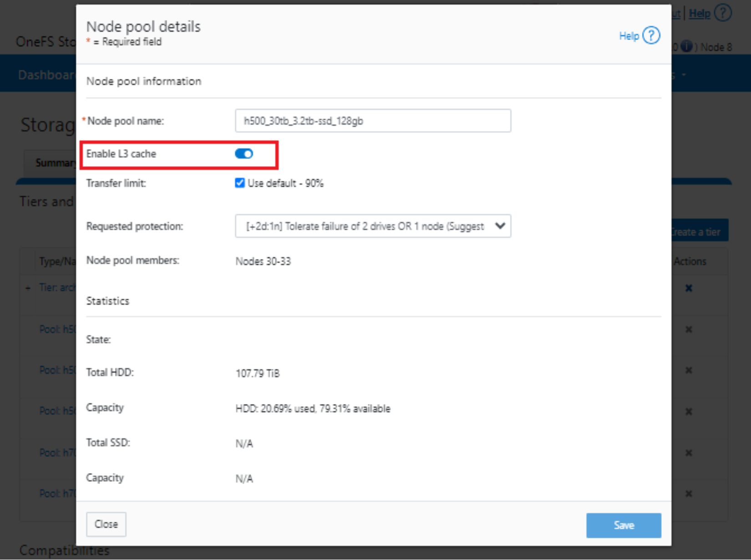The height and width of the screenshot is (560, 751).
Task: Click the Actions column header in background
Action: (690, 261)
